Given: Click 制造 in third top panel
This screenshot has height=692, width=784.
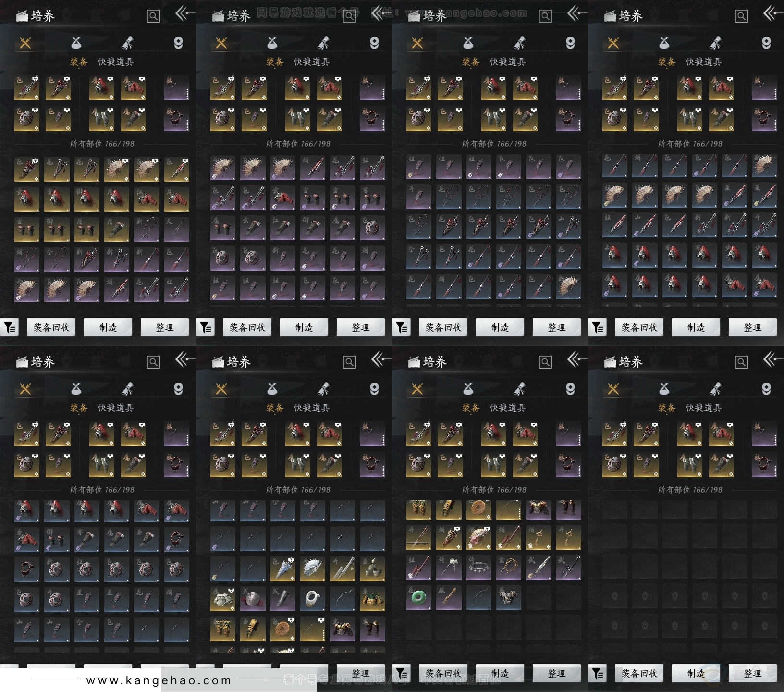Looking at the screenshot, I should click(500, 328).
